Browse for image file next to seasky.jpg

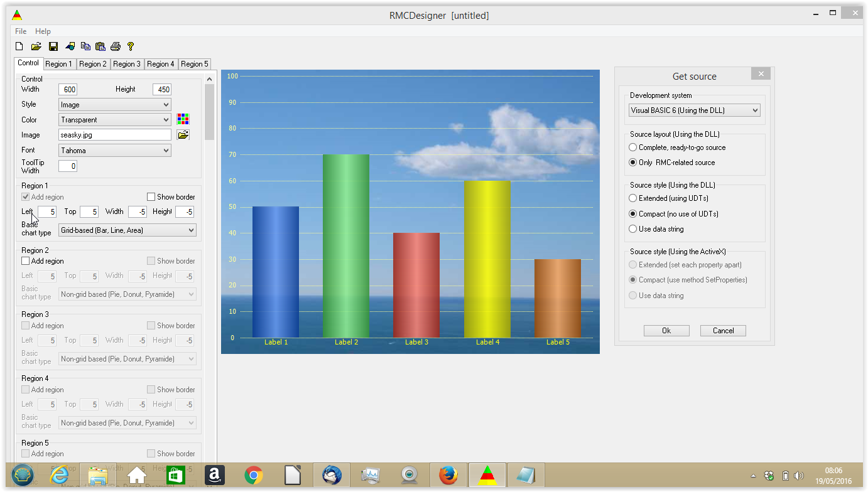click(183, 135)
